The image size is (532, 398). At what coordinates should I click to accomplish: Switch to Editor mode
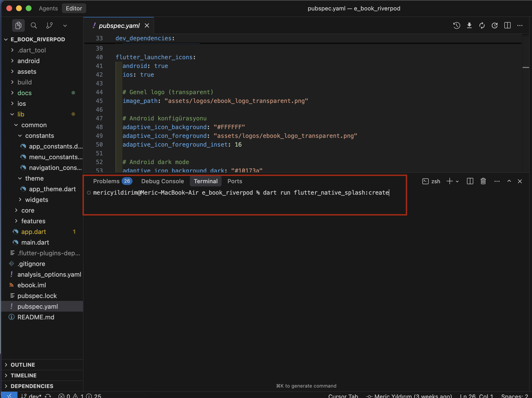coord(74,8)
